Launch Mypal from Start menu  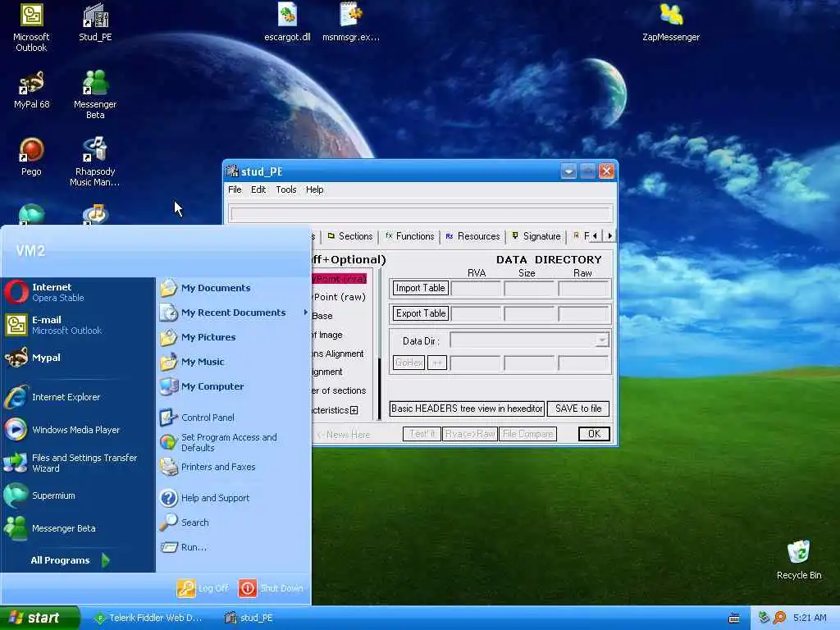(x=78, y=358)
